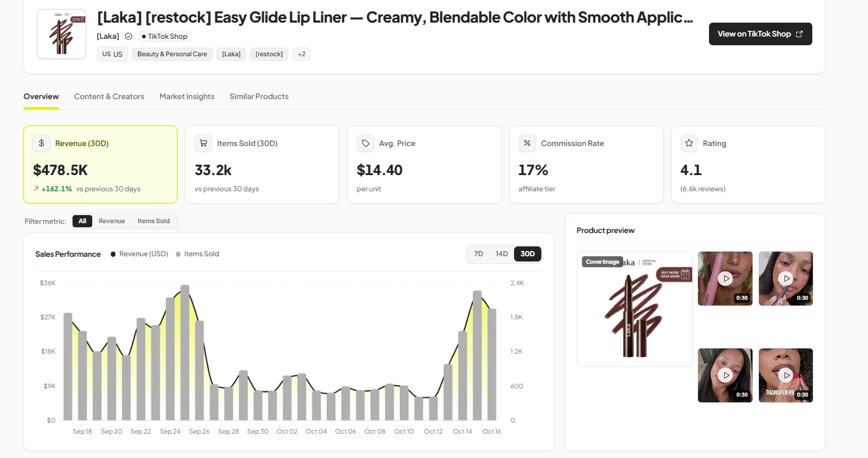
Task: Select the 30D chart range
Action: (x=528, y=254)
